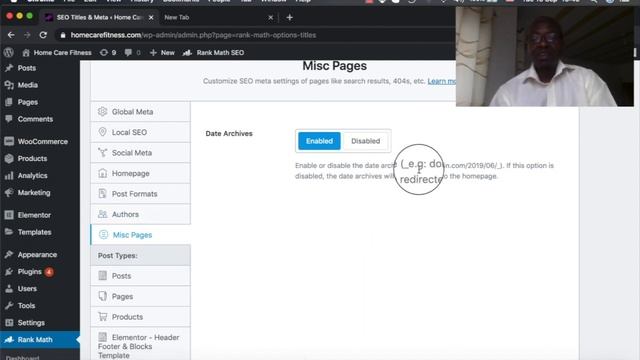The width and height of the screenshot is (640, 360).
Task: Open the Social Meta tab
Action: pyautogui.click(x=140, y=153)
